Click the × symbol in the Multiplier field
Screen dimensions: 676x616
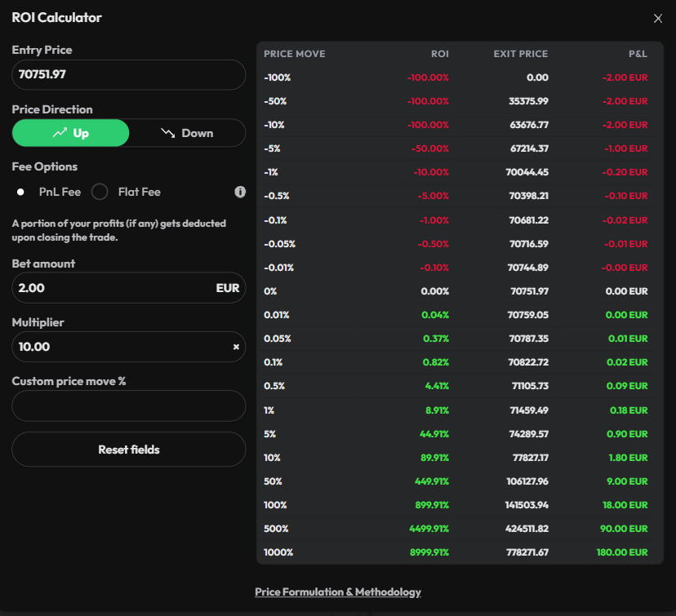(236, 347)
